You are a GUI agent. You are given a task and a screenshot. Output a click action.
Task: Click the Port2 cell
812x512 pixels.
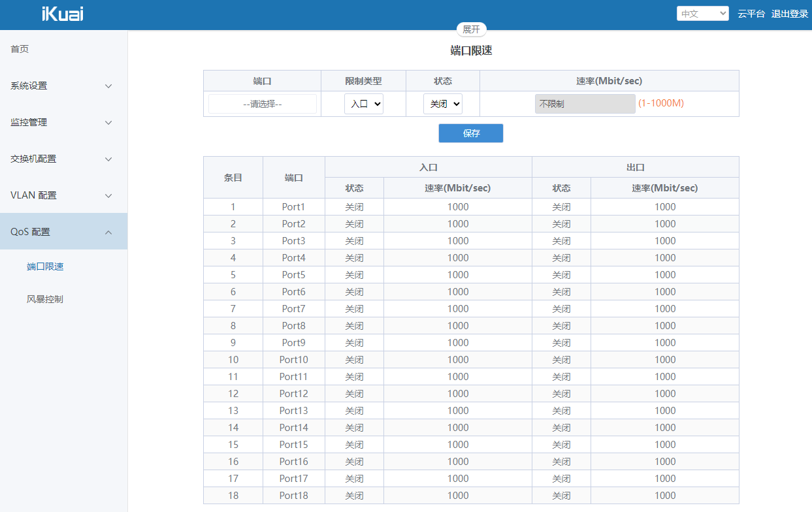[x=294, y=224]
